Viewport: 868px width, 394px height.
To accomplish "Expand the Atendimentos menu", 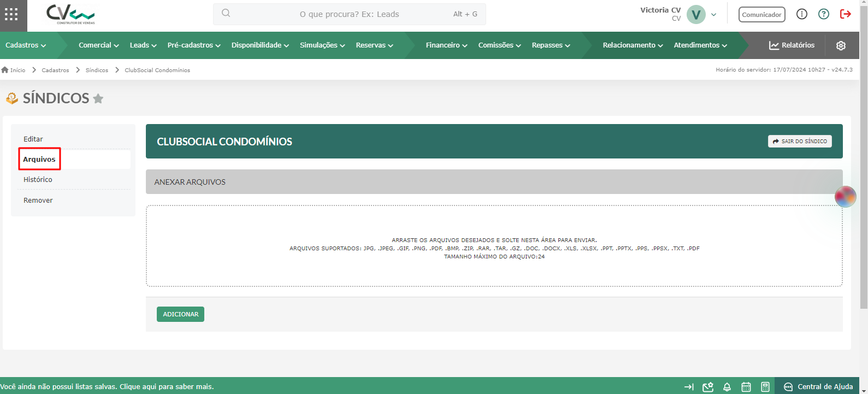I will [700, 45].
